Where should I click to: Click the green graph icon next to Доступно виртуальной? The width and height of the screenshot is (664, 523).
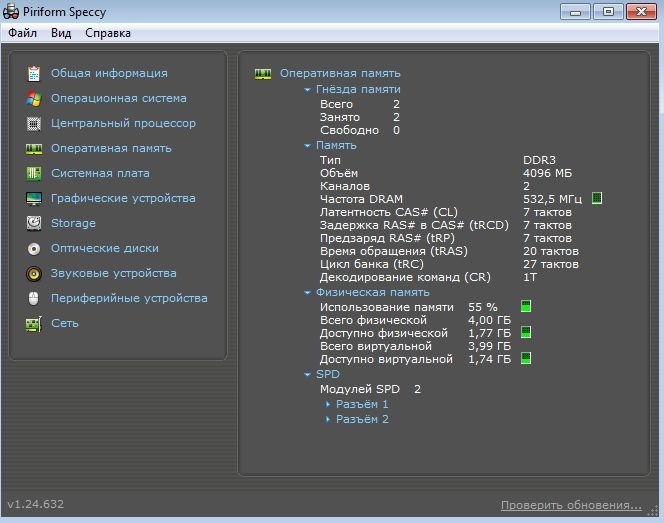[x=526, y=358]
